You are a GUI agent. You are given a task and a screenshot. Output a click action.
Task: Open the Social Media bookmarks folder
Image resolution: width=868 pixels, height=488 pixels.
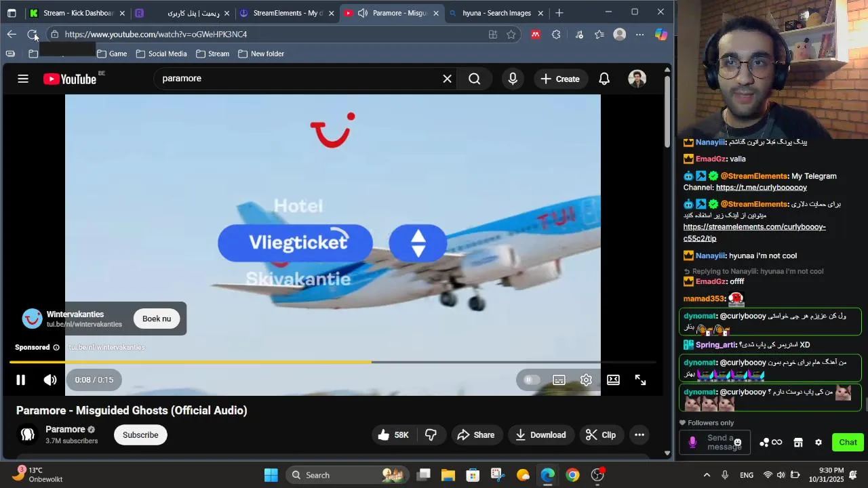coord(161,54)
